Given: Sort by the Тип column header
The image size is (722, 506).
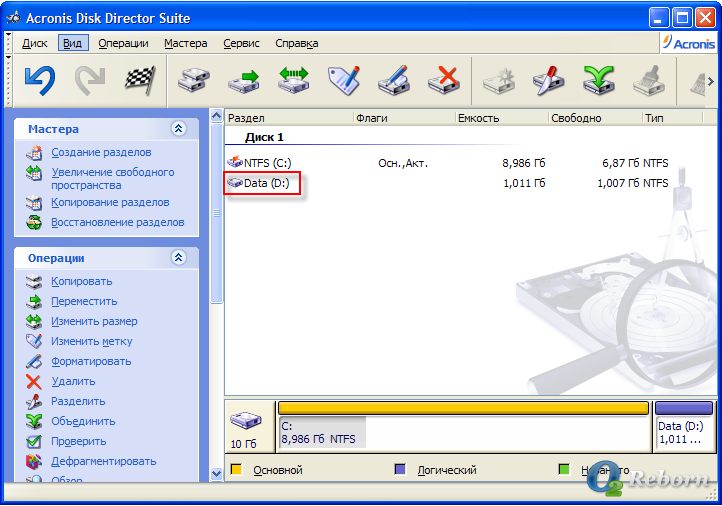Looking at the screenshot, I should point(673,118).
